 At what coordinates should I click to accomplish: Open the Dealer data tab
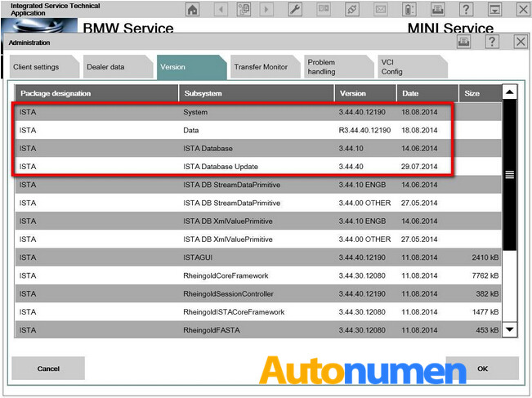[x=118, y=67]
